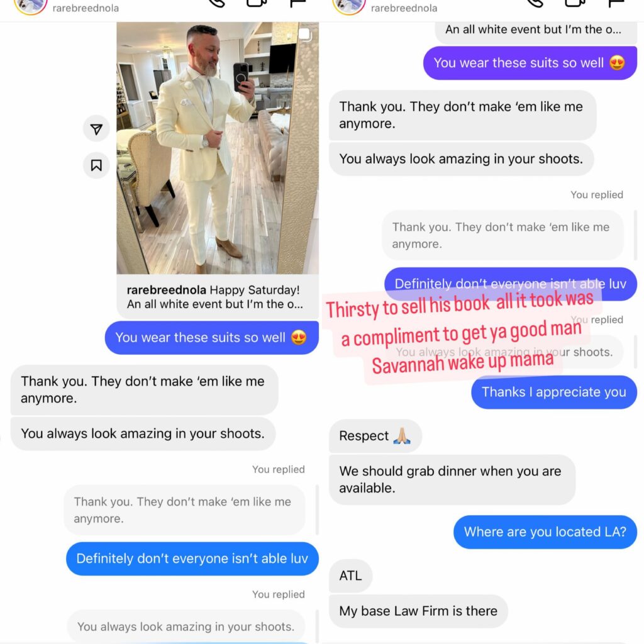This screenshot has width=644, height=644.
Task: Tap the share arrow icon beside the photo
Action: (x=96, y=129)
